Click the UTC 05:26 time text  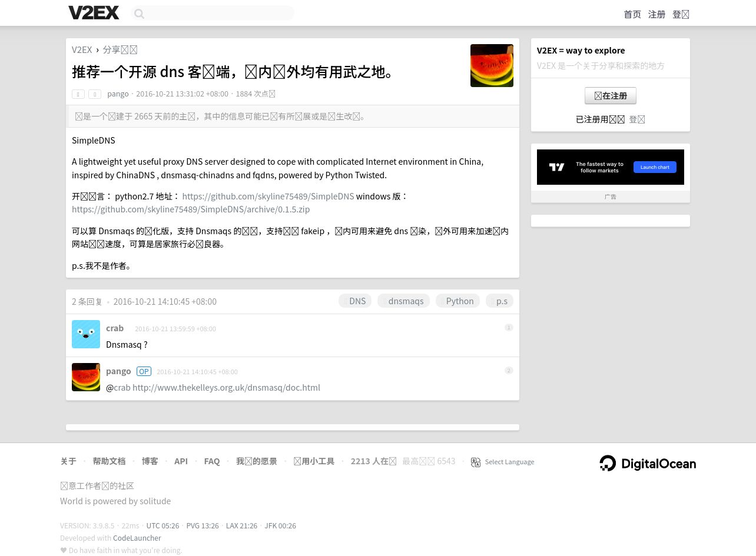[163, 525]
